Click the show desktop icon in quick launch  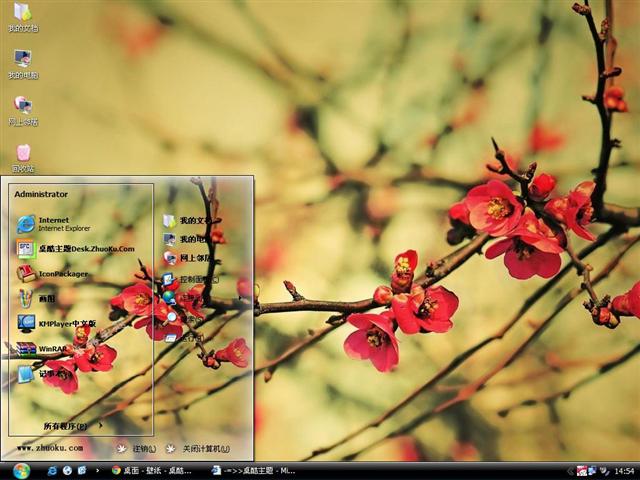point(82,471)
